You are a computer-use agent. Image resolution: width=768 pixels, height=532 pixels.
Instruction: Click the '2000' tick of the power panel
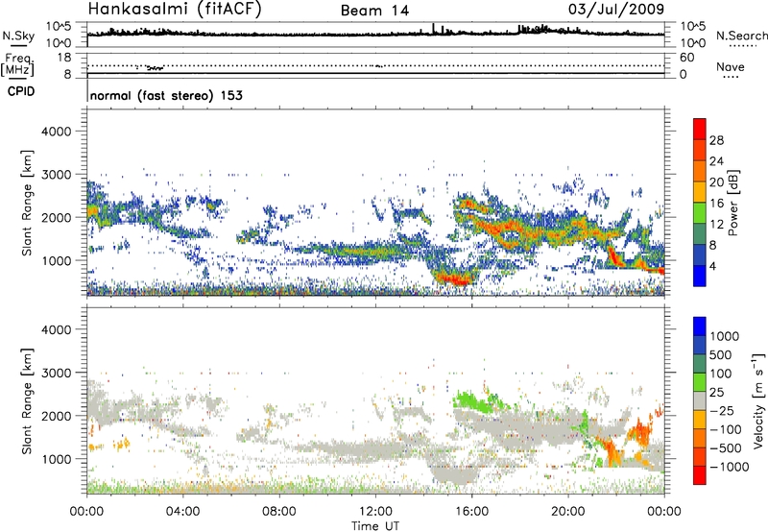(x=57, y=217)
